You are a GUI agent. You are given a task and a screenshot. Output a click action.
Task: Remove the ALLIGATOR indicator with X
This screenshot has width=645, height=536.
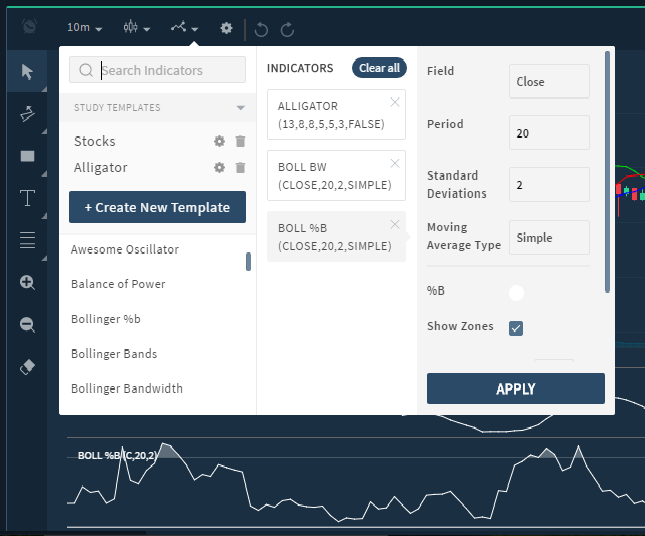394,102
